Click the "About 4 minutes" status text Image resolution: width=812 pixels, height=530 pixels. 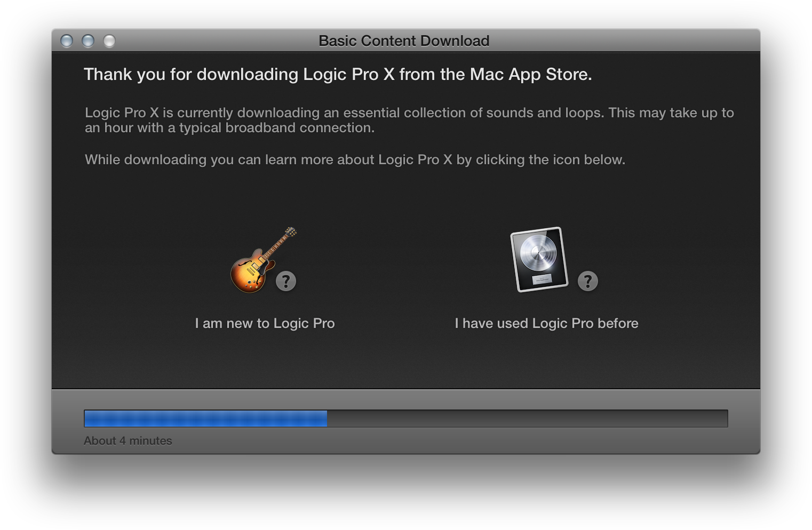click(x=128, y=441)
